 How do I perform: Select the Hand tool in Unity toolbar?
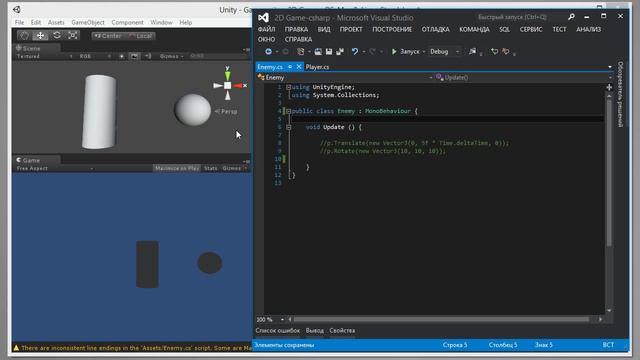coord(24,36)
